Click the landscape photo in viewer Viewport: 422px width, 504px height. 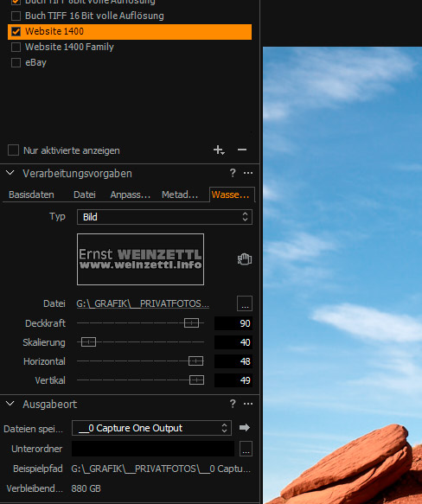point(342,275)
